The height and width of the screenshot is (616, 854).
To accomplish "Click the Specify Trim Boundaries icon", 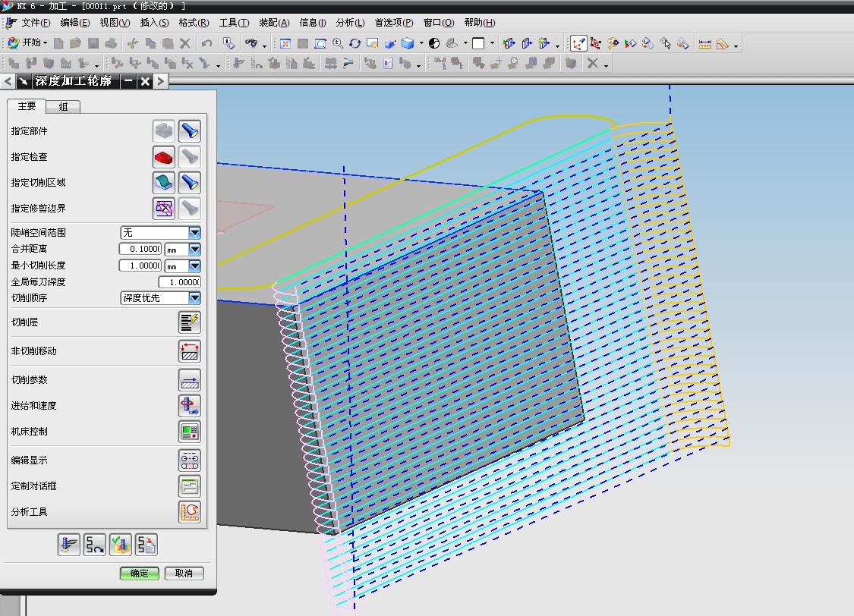I will coord(163,208).
